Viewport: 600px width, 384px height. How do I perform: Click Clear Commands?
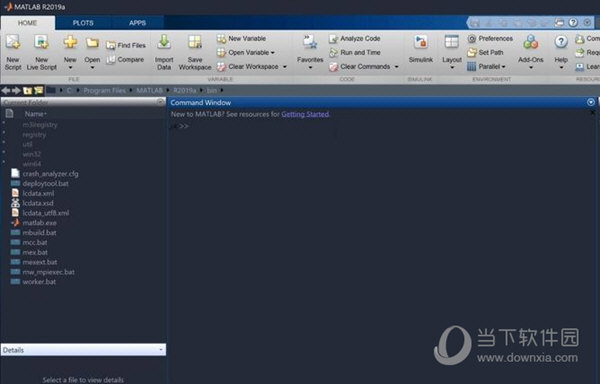point(359,67)
